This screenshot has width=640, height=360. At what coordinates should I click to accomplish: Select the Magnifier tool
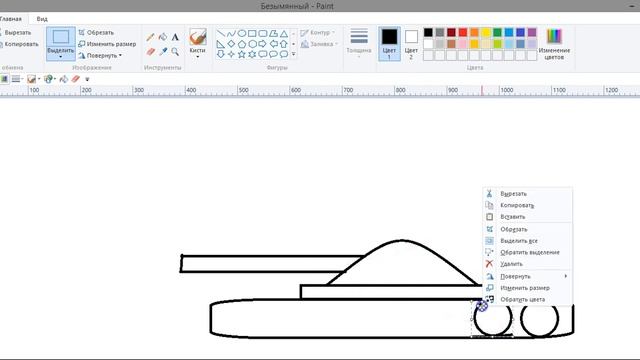click(175, 51)
